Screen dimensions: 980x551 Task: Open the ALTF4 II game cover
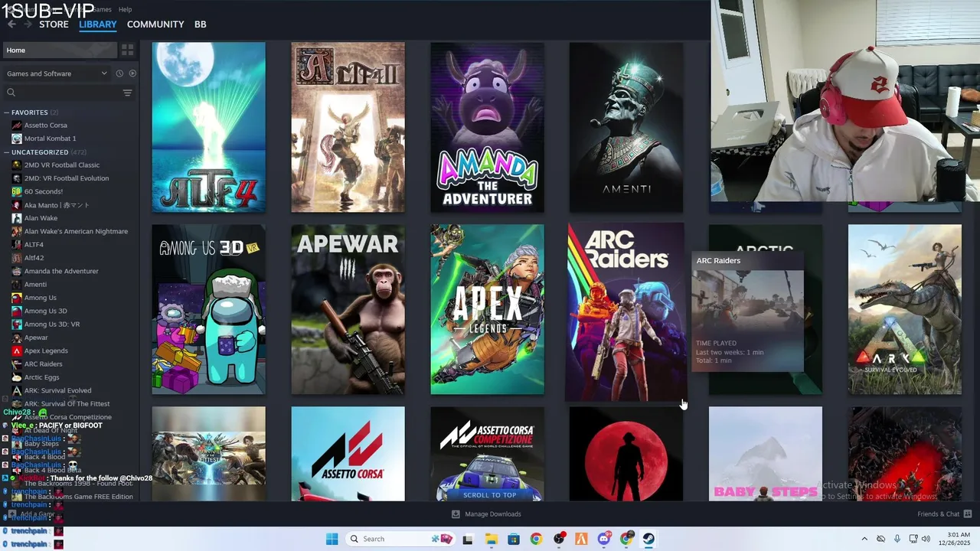coord(348,127)
